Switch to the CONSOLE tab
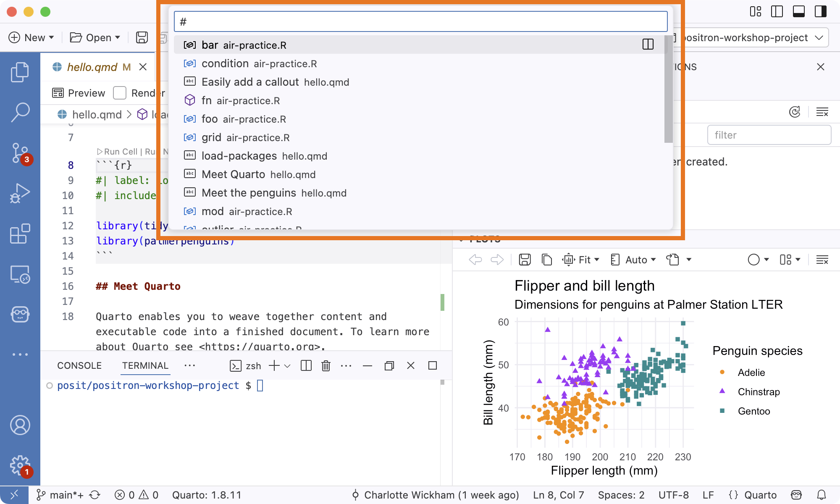 click(79, 365)
